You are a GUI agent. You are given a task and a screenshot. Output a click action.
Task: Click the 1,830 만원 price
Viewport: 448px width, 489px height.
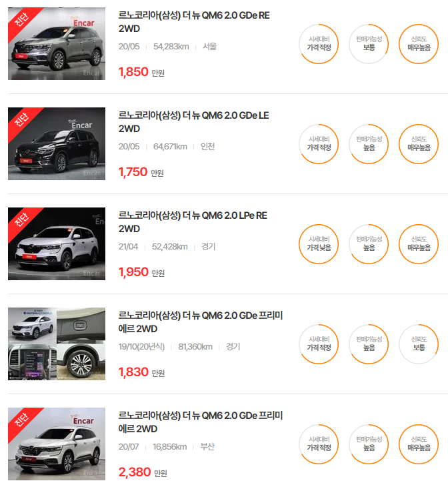tap(141, 372)
